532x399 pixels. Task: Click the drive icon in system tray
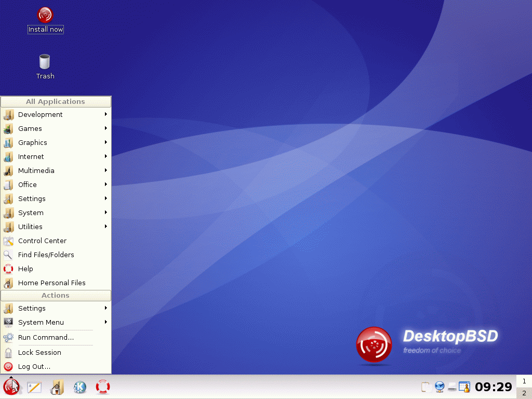(x=452, y=387)
